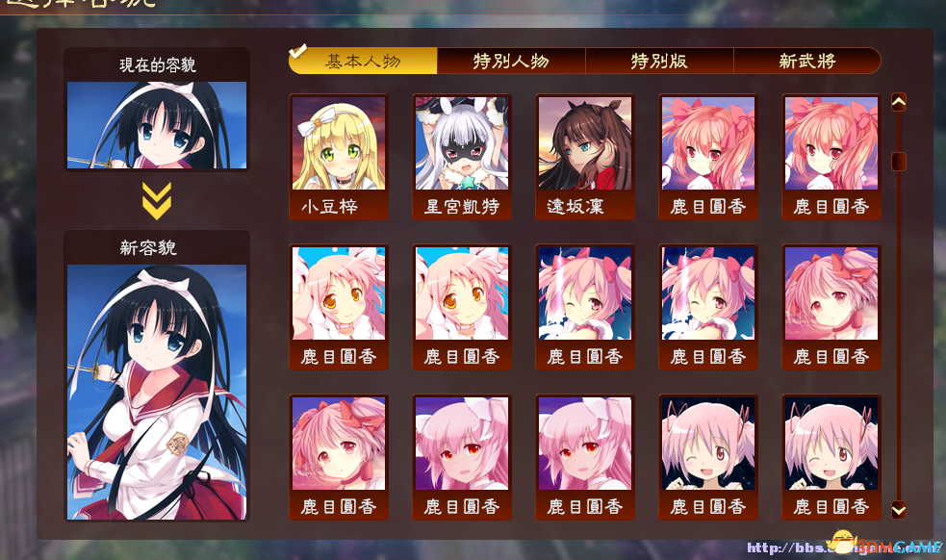Click the checkmark on 基本人物 tab
This screenshot has width=946, height=560.
click(x=298, y=51)
